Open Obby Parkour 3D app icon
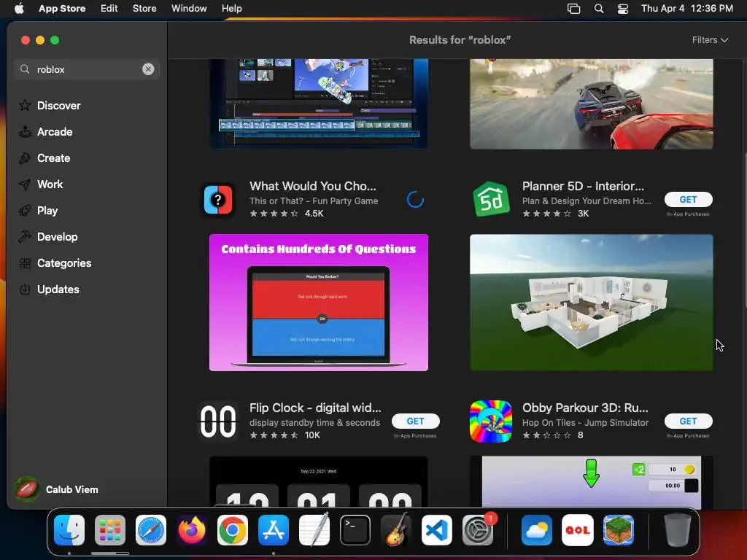Viewport: 747px width, 560px height. [491, 421]
